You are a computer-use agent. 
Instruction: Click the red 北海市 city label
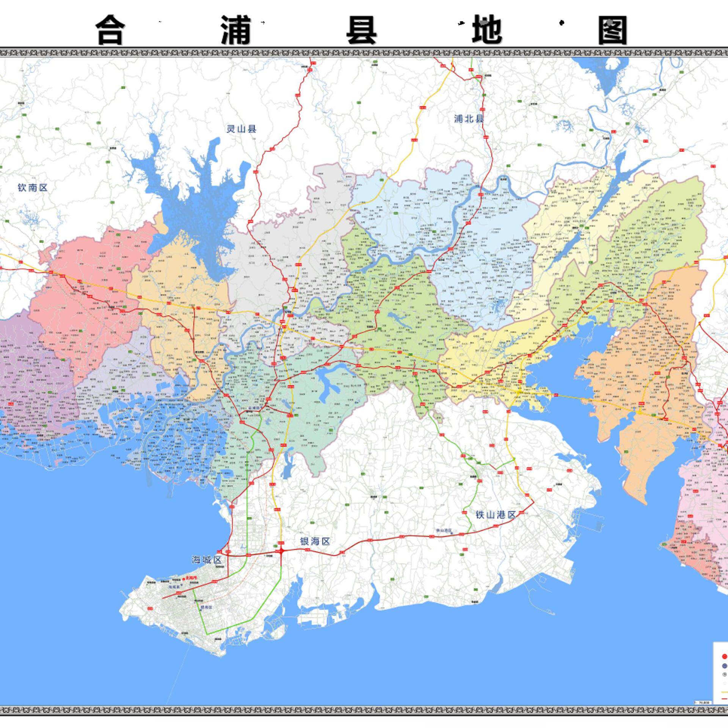tap(191, 578)
